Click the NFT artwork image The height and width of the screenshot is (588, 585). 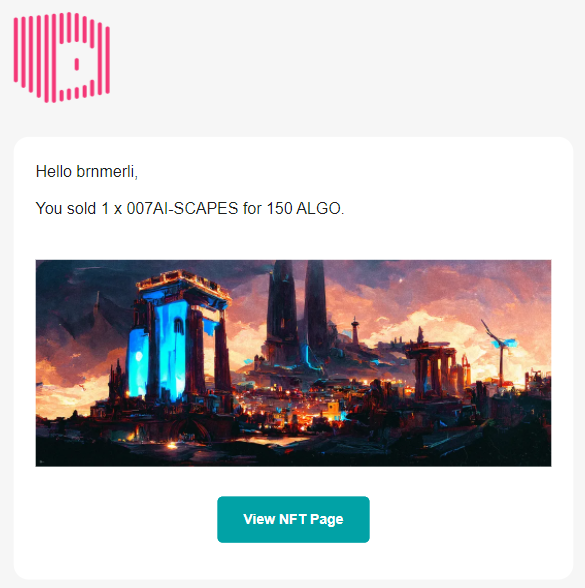point(293,363)
